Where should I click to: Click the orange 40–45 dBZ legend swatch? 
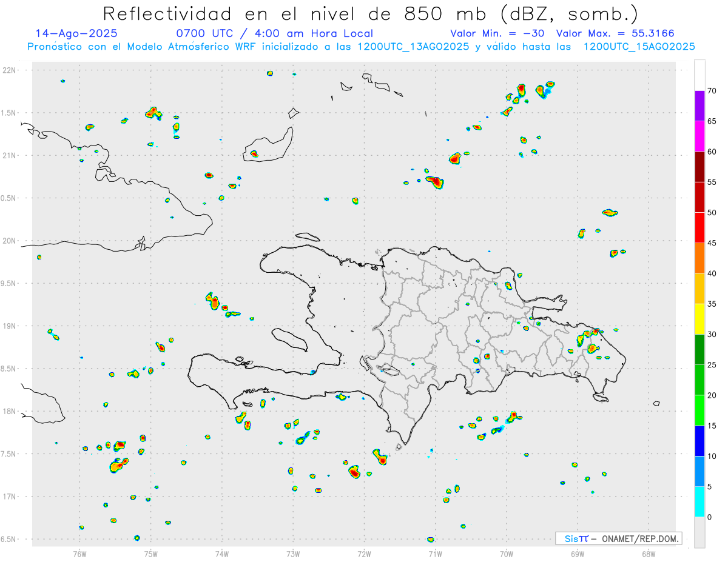coord(699,258)
